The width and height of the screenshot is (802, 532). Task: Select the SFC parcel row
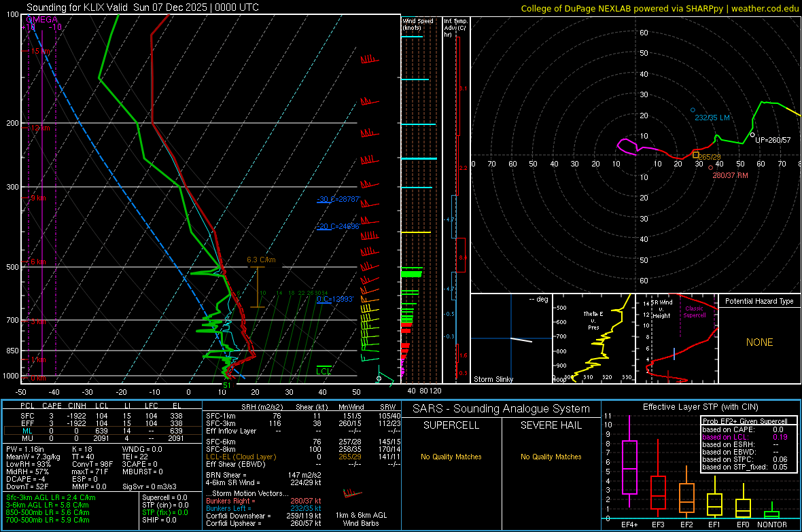pos(102,416)
